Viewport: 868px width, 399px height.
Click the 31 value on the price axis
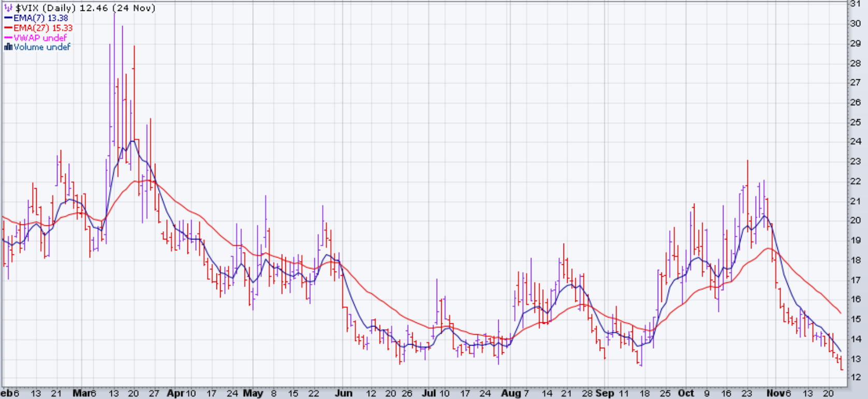(855, 4)
